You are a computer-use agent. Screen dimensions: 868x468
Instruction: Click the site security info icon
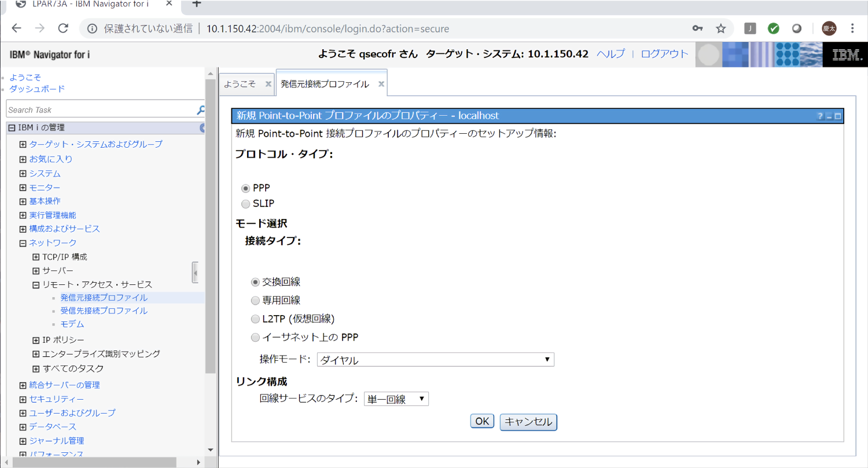93,28
